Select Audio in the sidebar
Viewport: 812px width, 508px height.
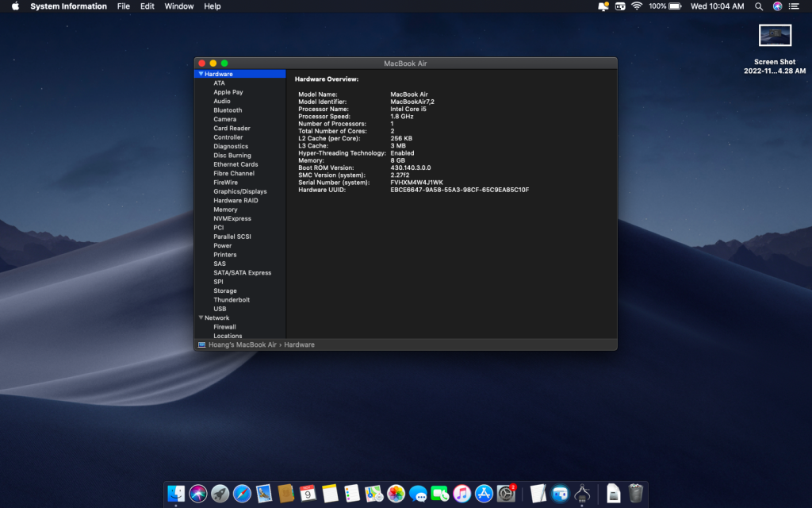pyautogui.click(x=222, y=101)
